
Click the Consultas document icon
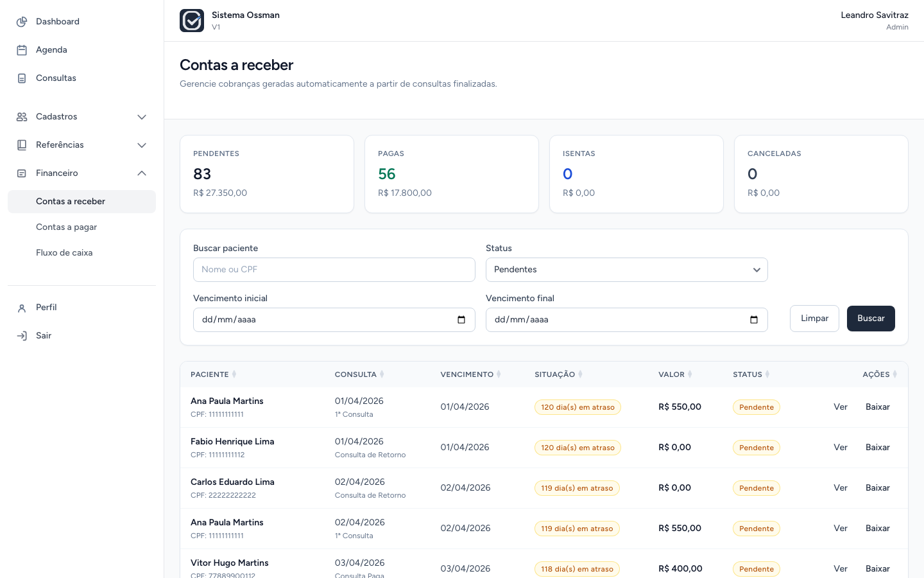coord(22,78)
